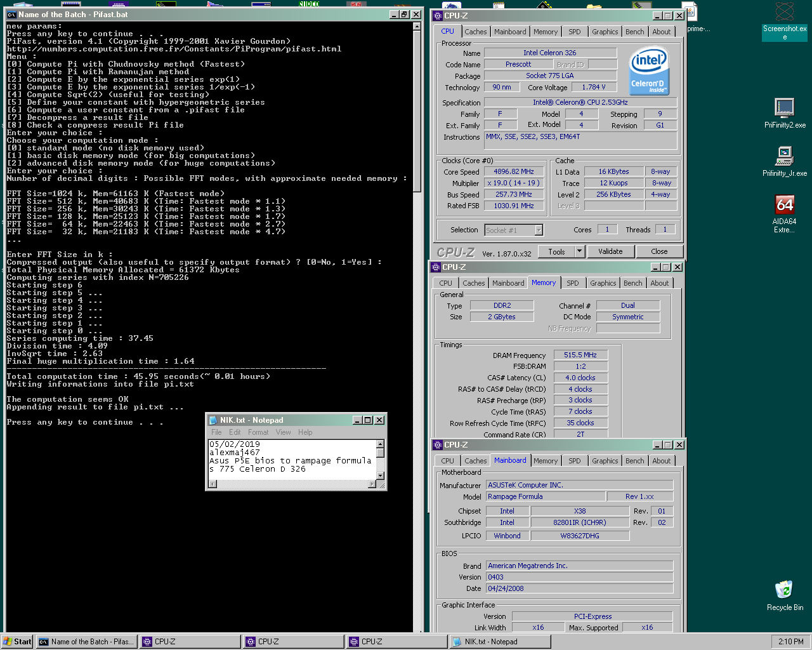This screenshot has width=812, height=650.
Task: Click the CAS# Latency value 4.0 clocks
Action: point(580,378)
